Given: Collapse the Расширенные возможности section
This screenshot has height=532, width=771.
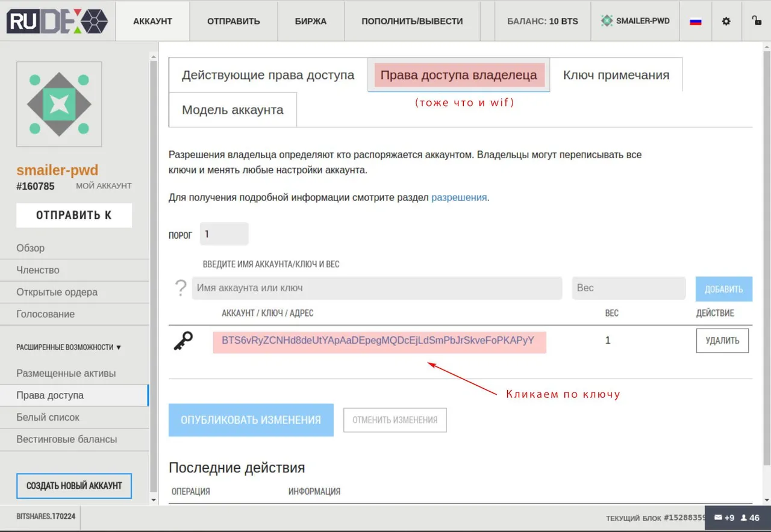Looking at the screenshot, I should pos(69,347).
